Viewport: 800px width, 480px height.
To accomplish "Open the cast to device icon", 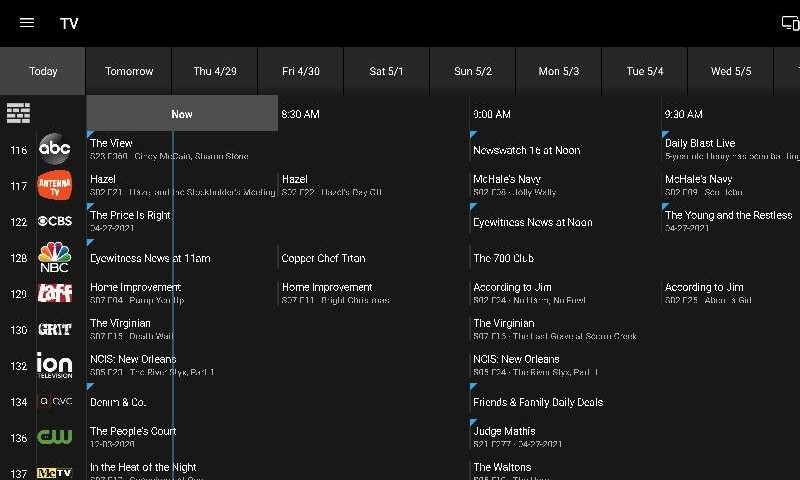I will click(790, 23).
